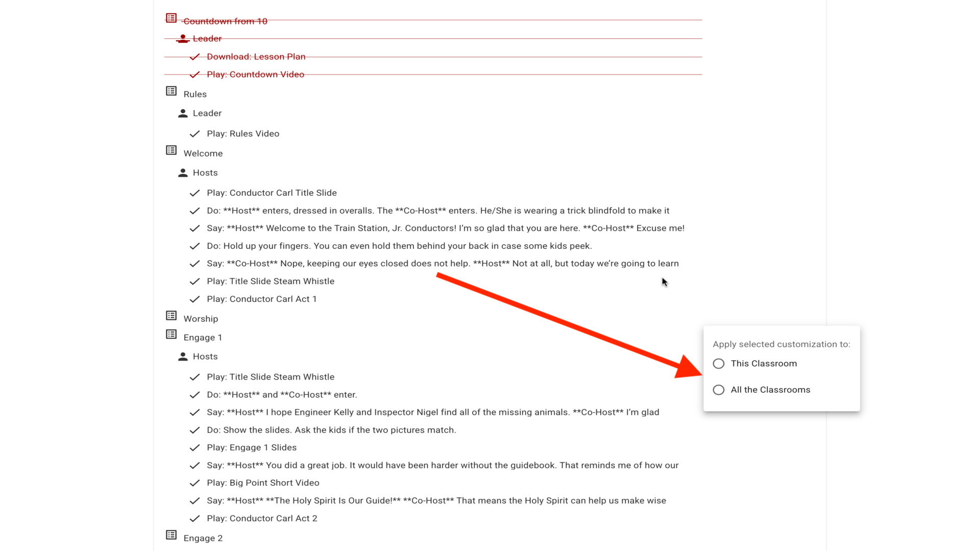Select the All the Classrooms radio option
The image size is (980, 551).
719,390
